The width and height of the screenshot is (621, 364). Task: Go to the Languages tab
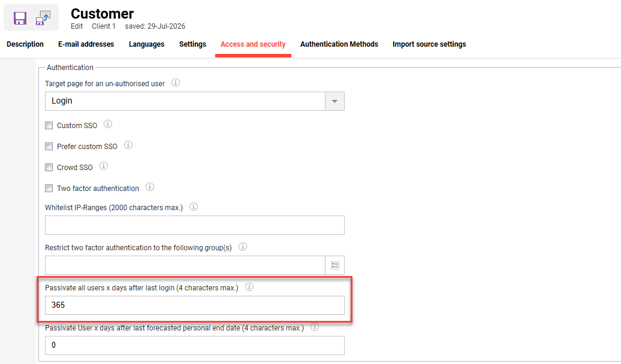pos(146,44)
